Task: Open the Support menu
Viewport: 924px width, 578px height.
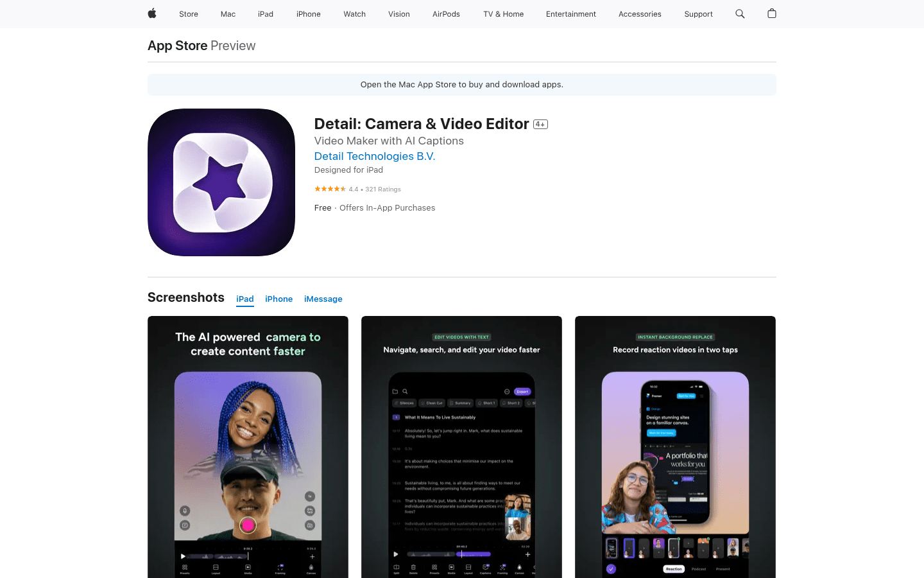Action: [698, 14]
